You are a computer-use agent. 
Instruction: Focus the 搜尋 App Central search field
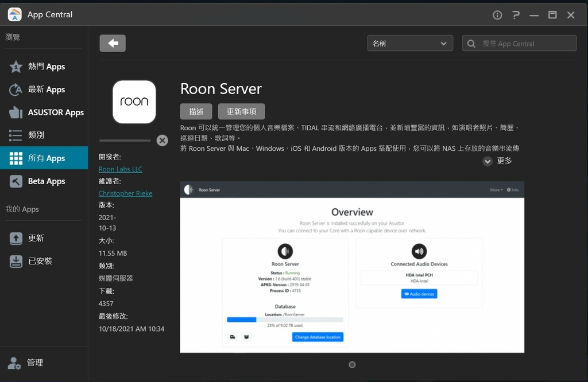519,44
